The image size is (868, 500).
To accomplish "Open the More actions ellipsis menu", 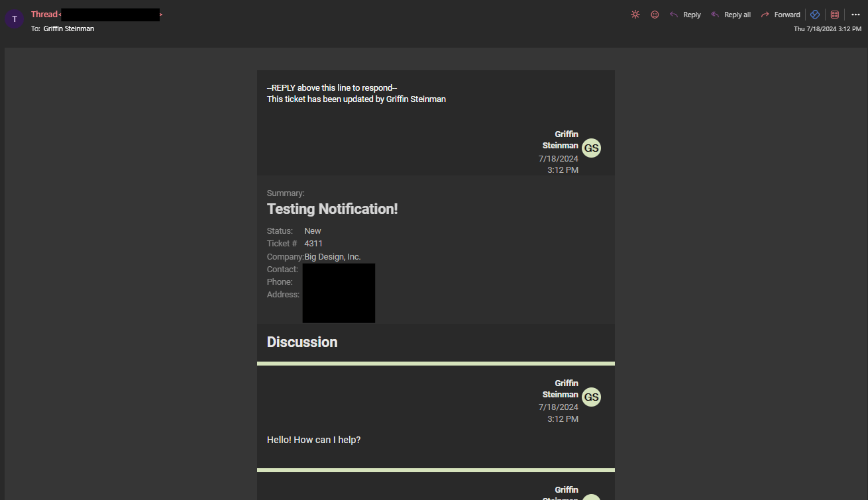I will pyautogui.click(x=855, y=15).
